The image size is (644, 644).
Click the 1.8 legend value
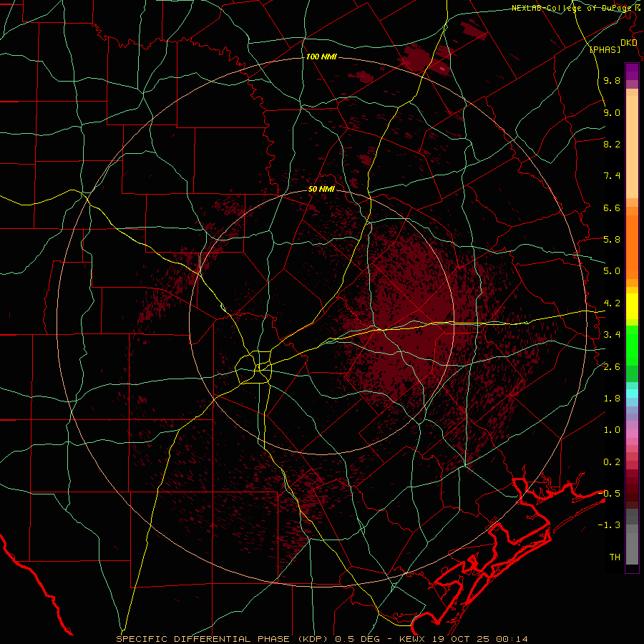tap(612, 399)
